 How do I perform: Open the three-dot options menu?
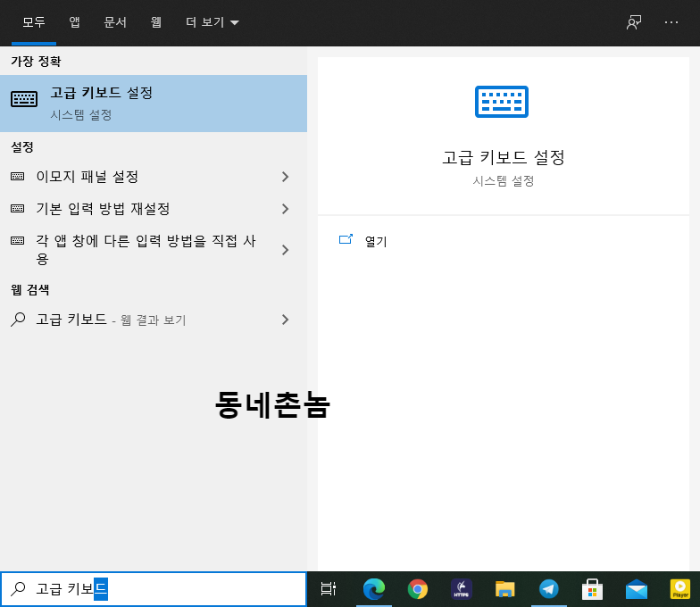tap(671, 22)
